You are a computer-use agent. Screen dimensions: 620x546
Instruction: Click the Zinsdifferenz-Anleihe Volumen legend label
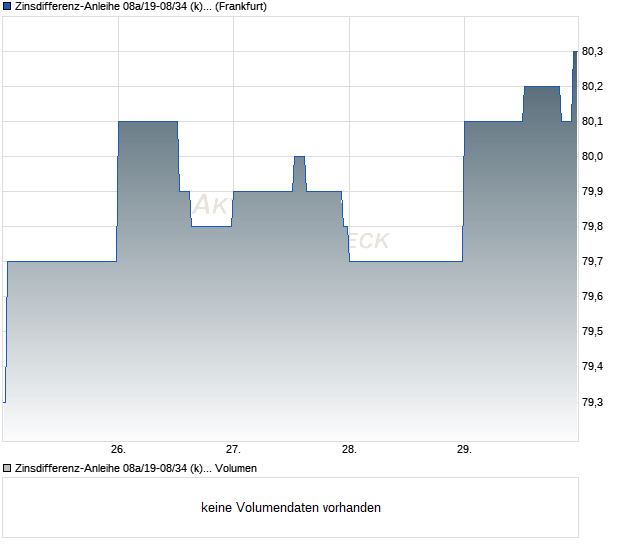(136, 468)
